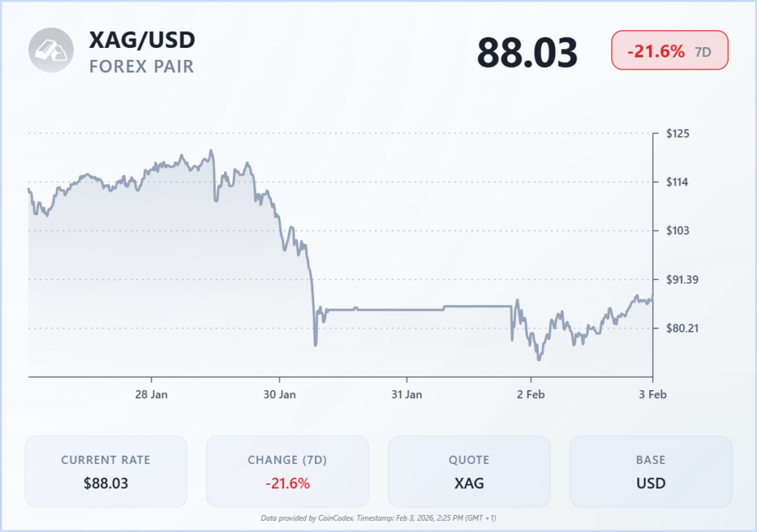Click the silver bars XAG icon
Viewport: 757px width, 532px height.
tap(51, 50)
